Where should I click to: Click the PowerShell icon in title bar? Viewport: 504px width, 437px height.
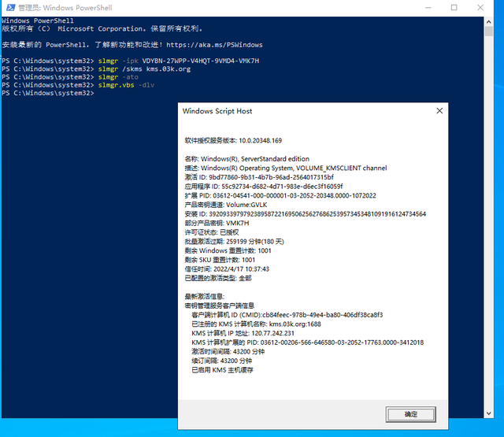coord(10,7)
